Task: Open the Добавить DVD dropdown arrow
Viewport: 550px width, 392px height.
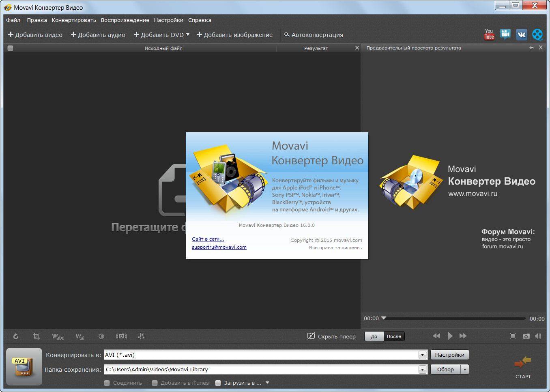Action: pos(187,35)
